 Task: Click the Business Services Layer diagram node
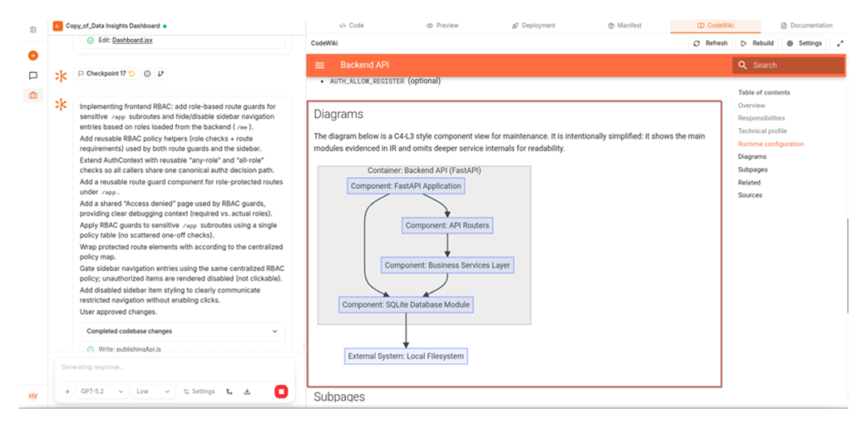(448, 265)
